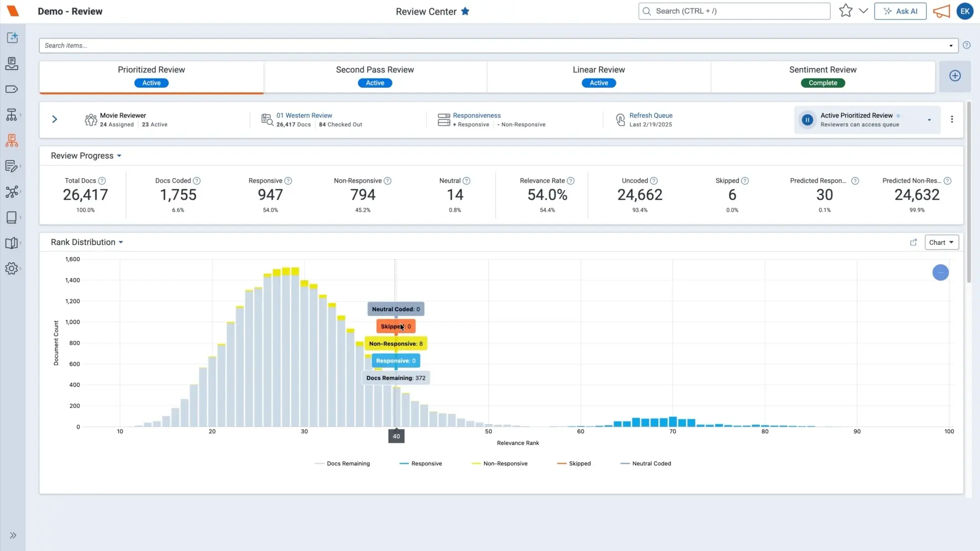Open the notifications megaphone icon

click(x=942, y=11)
